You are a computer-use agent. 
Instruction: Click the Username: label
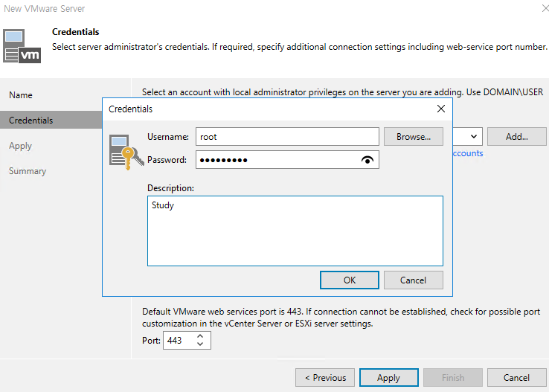[168, 137]
